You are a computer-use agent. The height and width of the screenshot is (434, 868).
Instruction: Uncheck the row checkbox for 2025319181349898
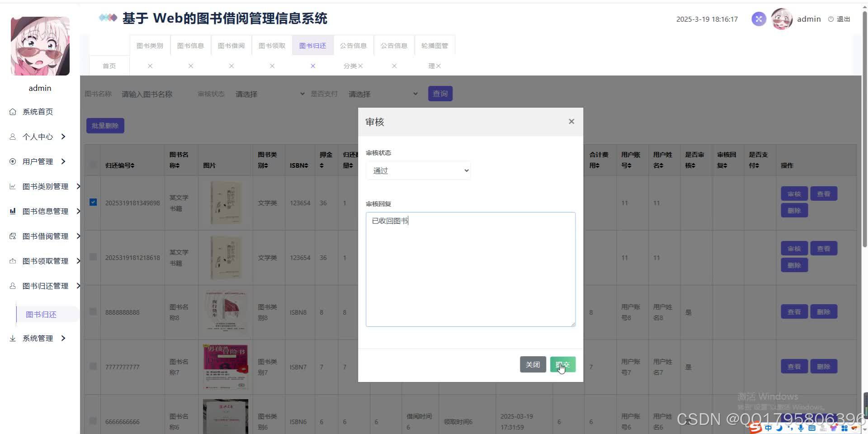pos(93,203)
